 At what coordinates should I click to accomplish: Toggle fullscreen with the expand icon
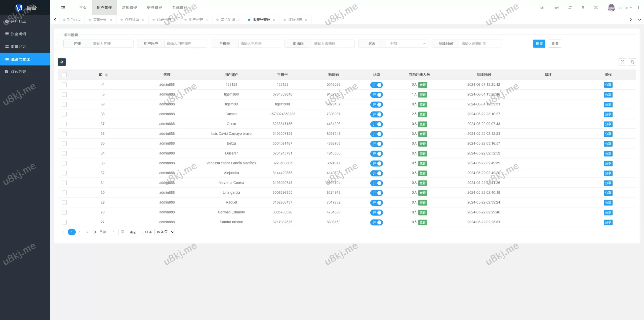click(596, 8)
